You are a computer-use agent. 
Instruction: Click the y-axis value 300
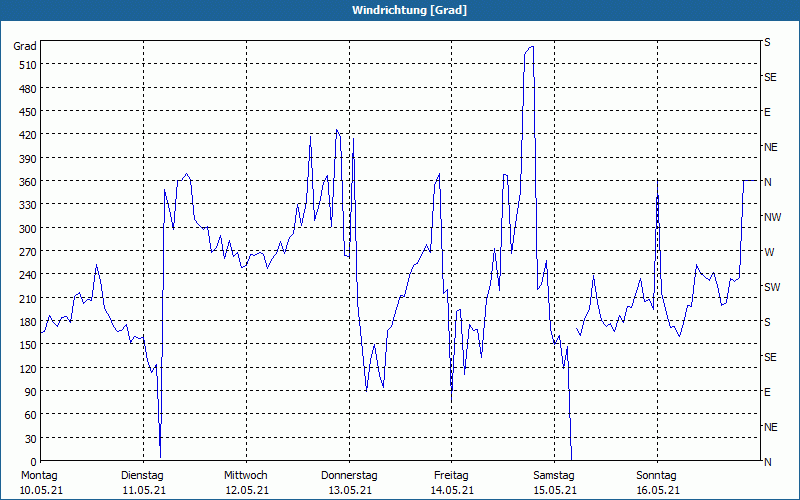[28, 229]
